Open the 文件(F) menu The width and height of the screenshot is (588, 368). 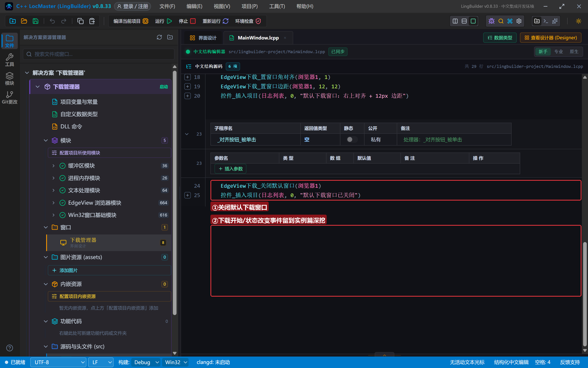(x=167, y=6)
